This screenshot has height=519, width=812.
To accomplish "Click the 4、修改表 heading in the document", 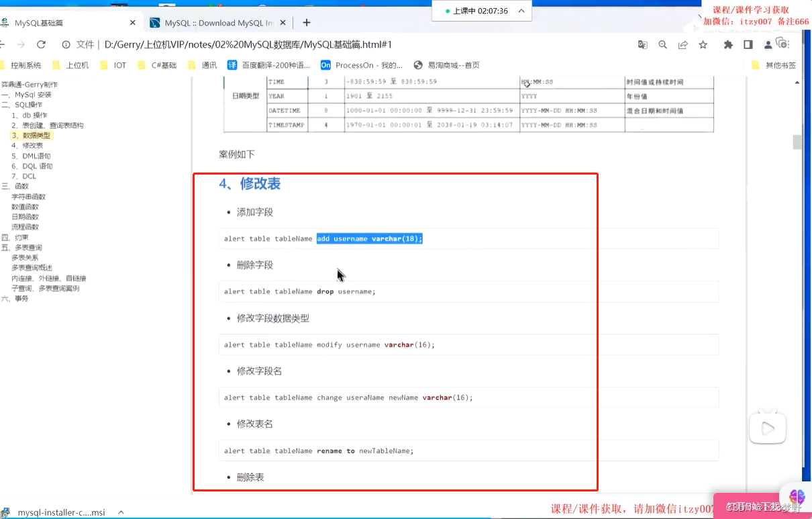I will (x=250, y=183).
